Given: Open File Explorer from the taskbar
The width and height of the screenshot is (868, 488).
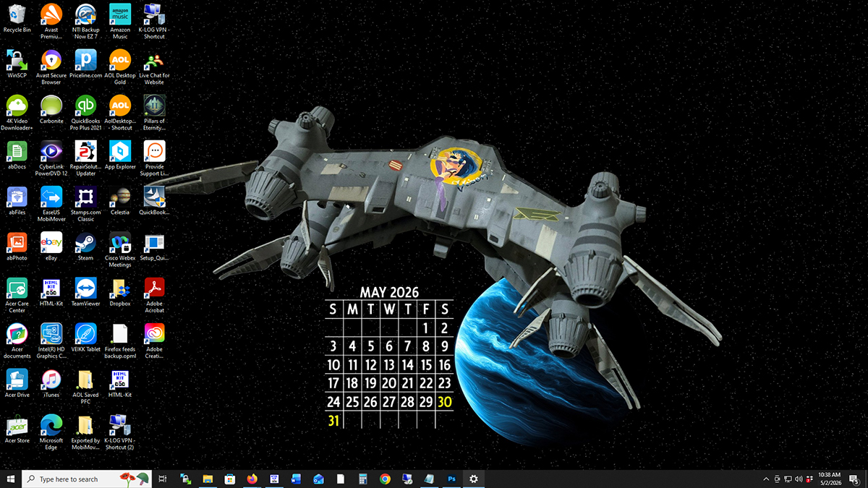Looking at the screenshot, I should click(208, 479).
